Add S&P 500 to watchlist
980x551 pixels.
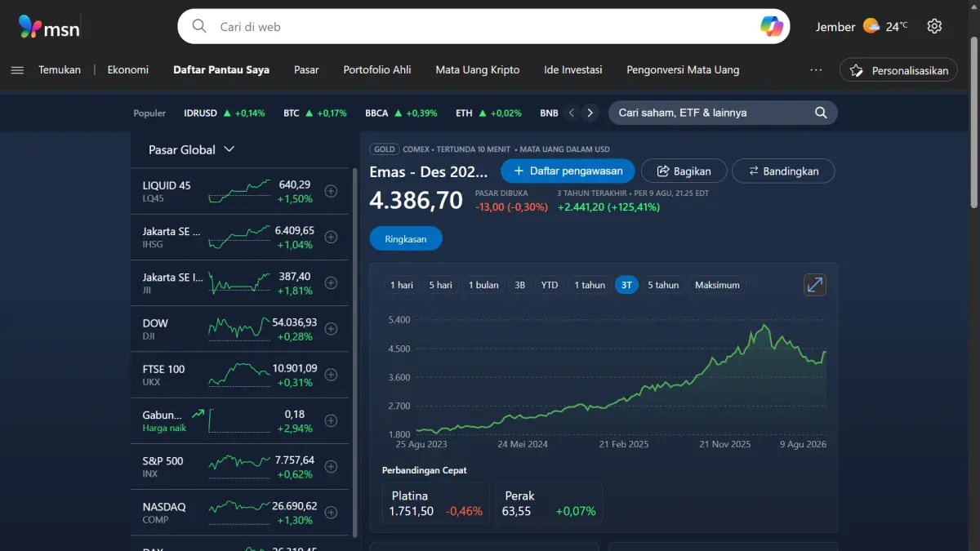point(331,467)
